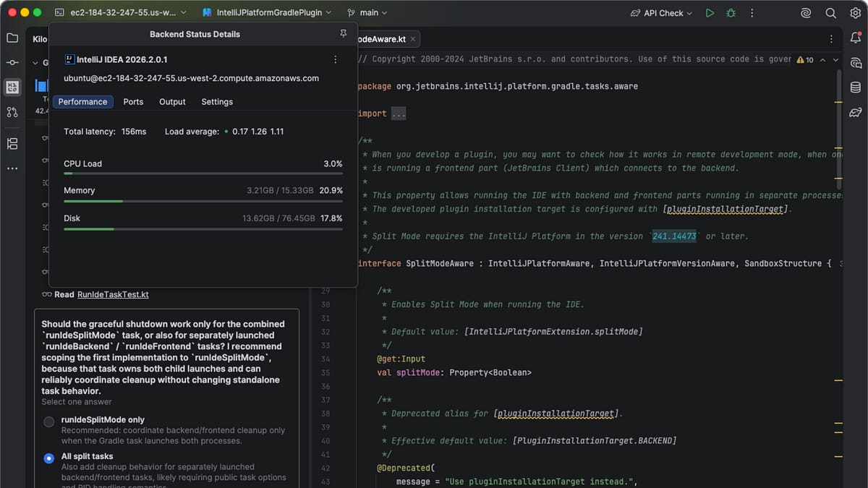Click the ubuntu@ec2 host address text
The image size is (868, 488).
click(x=191, y=78)
